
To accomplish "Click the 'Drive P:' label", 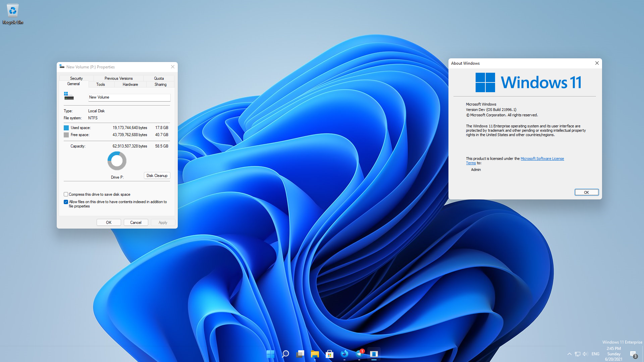I will tap(117, 177).
